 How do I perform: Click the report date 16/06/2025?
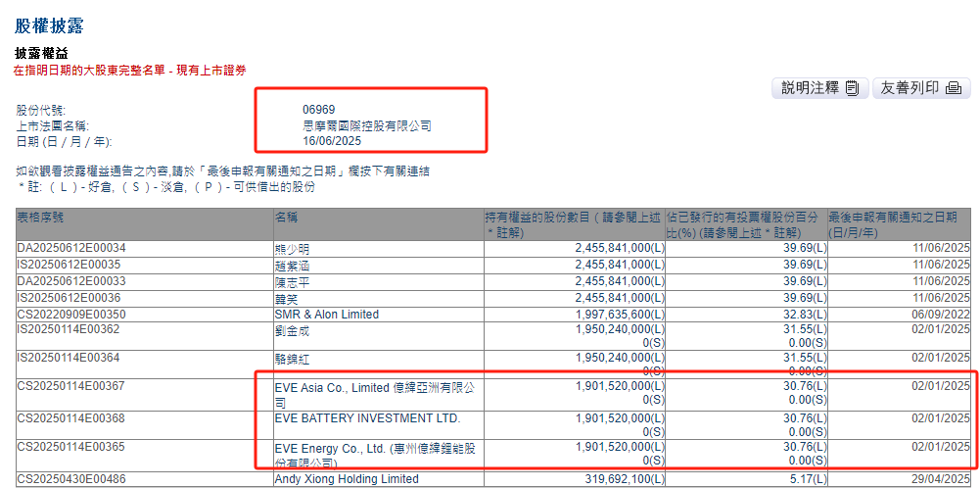331,141
